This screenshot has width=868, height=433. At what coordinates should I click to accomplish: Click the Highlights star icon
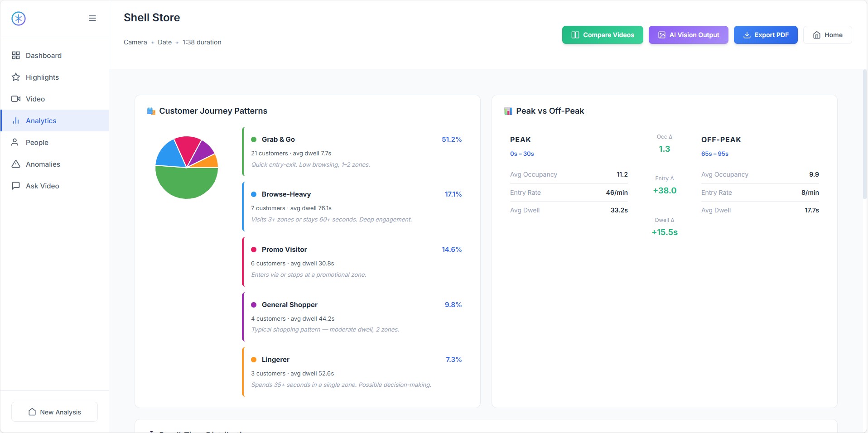point(16,77)
